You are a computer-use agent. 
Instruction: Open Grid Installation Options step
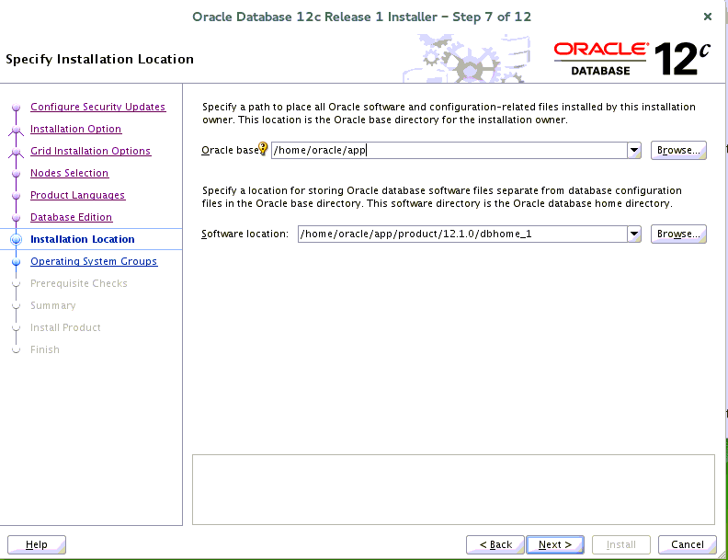click(x=90, y=151)
